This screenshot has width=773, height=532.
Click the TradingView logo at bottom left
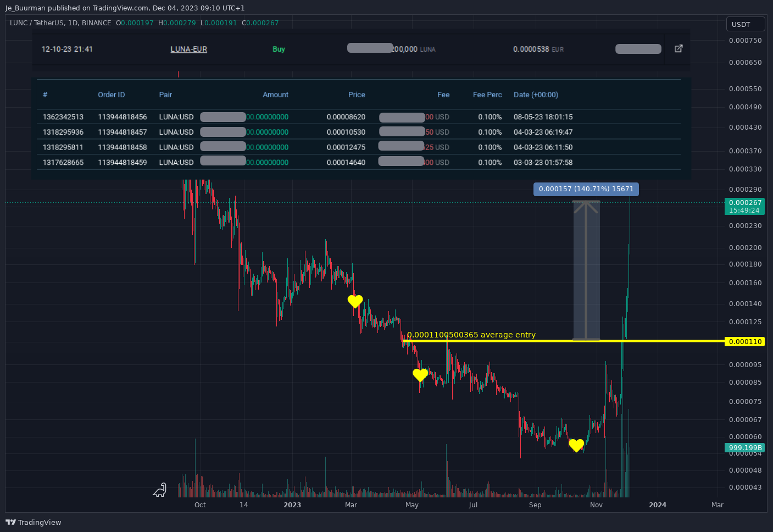pyautogui.click(x=10, y=522)
